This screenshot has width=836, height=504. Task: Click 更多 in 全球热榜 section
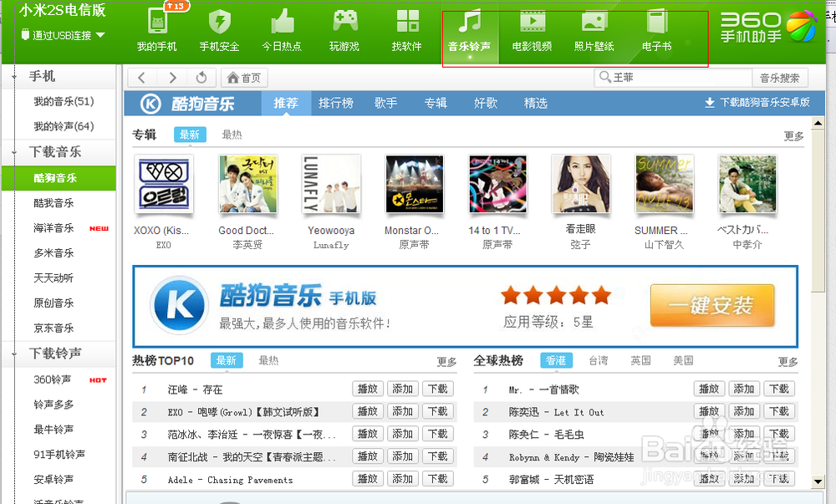788,362
